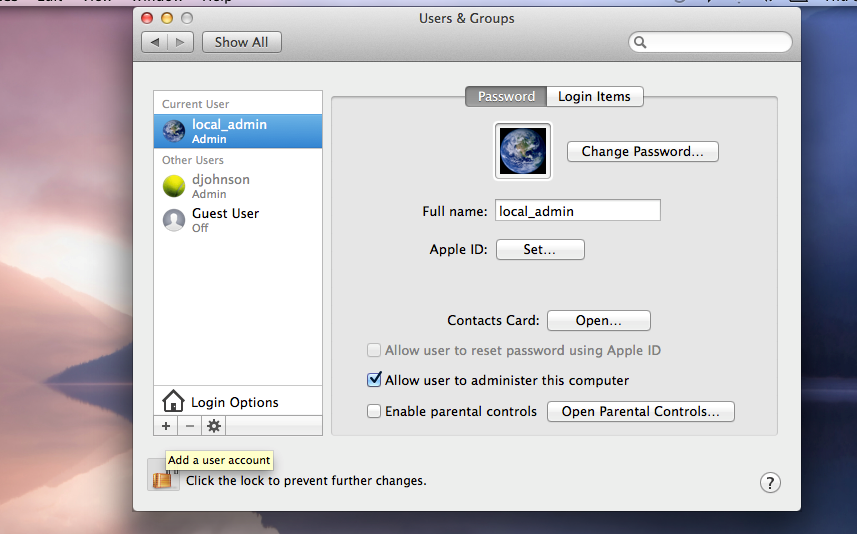Enable parental controls checkbox
Image resolution: width=857 pixels, height=534 pixels.
point(374,411)
